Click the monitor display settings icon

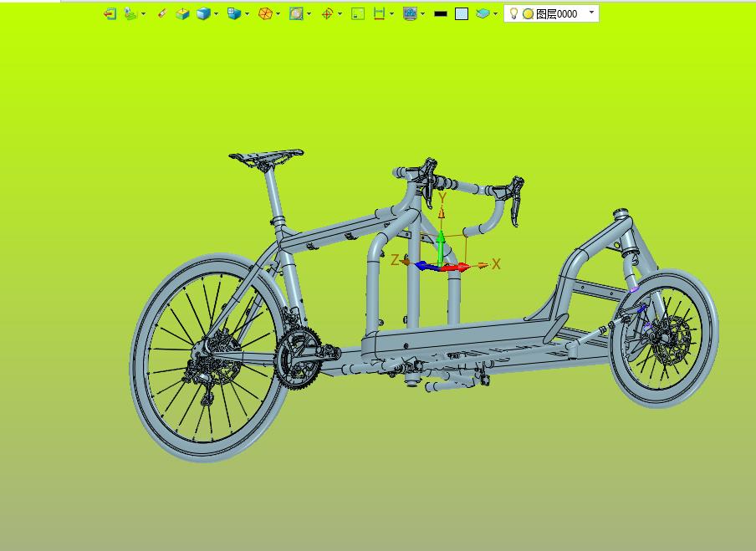pos(409,13)
